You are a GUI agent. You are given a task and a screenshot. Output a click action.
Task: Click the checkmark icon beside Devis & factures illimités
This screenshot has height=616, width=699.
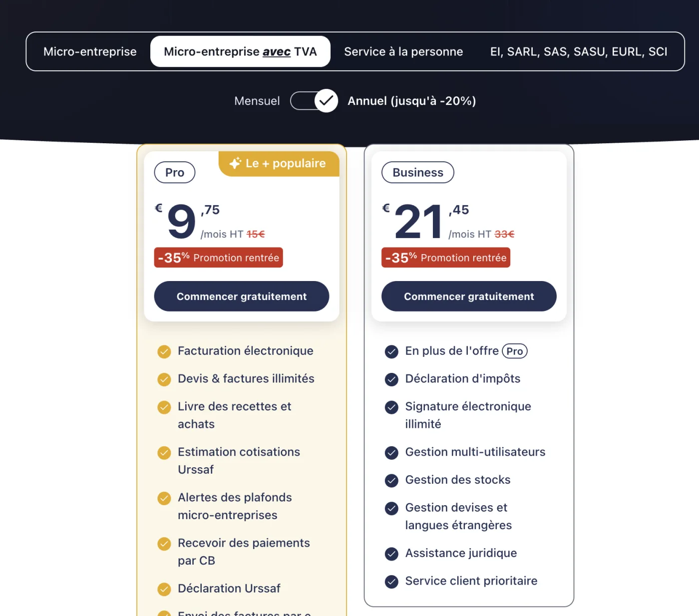pos(164,380)
